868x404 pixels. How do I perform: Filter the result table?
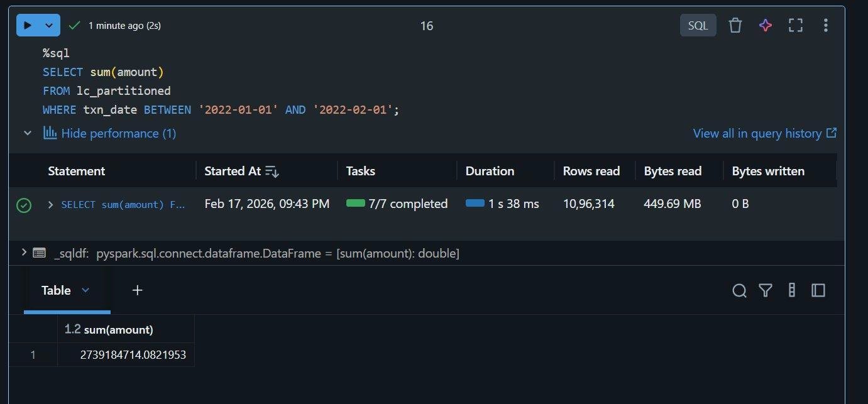point(765,290)
